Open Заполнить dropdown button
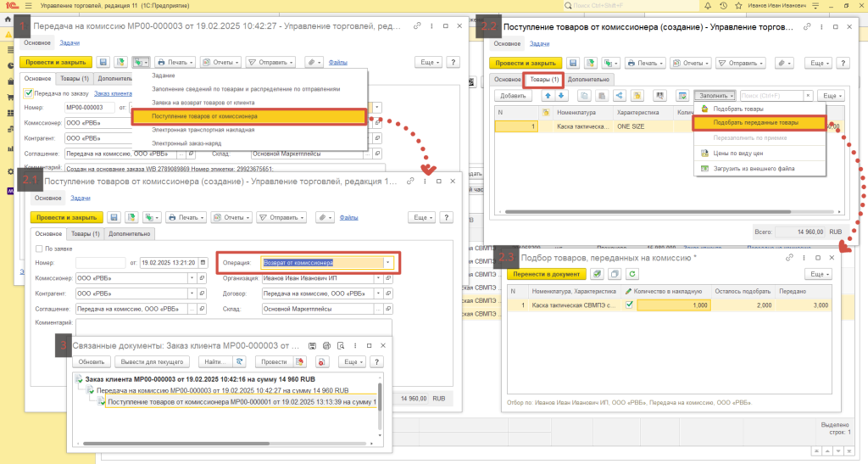The height and width of the screenshot is (464, 868). (715, 96)
